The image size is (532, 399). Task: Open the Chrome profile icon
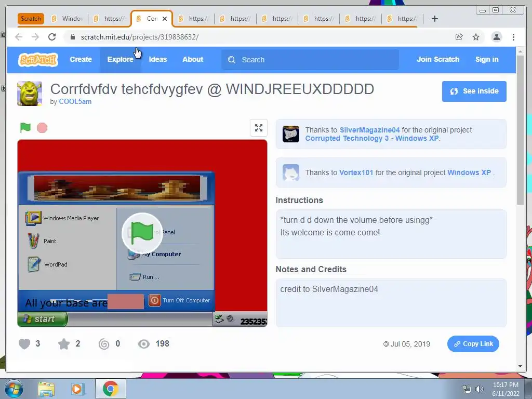pyautogui.click(x=496, y=37)
